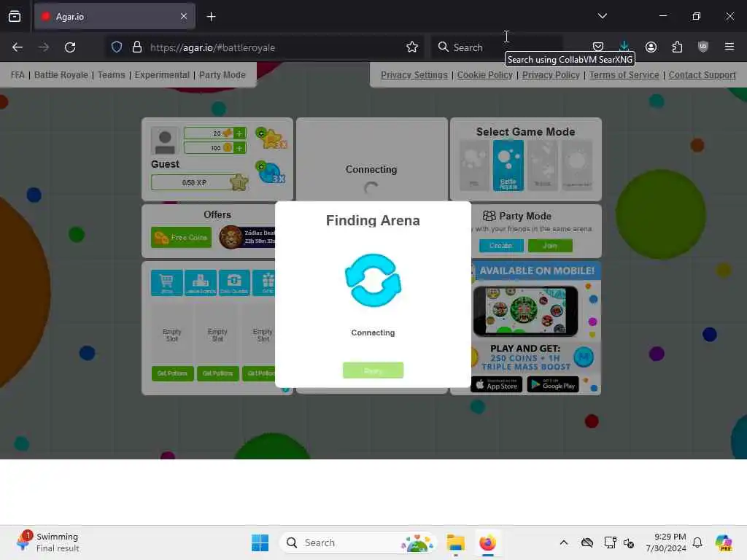Save page to Pocket
Screen dimensions: 747x560
click(598, 47)
